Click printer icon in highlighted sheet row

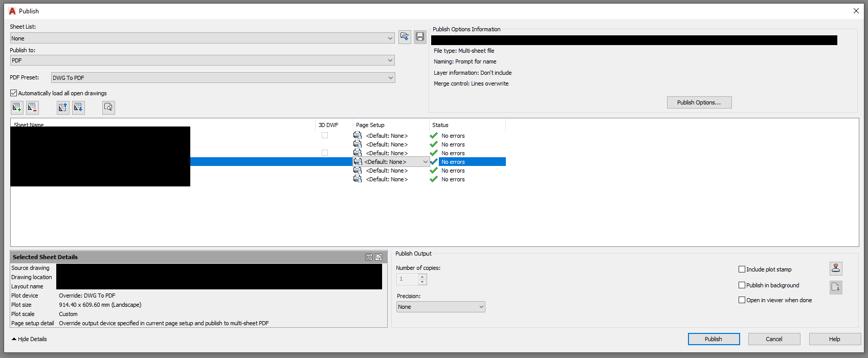[x=358, y=162]
